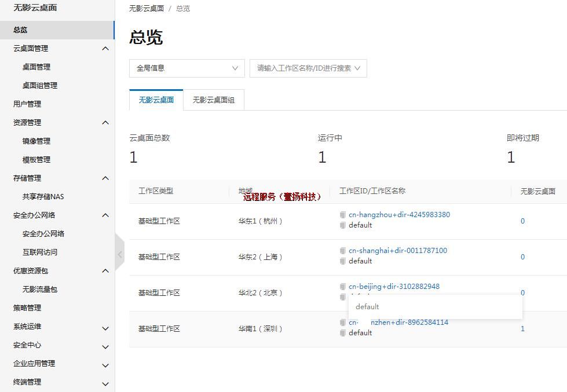Switch to the 无影云桌面组 tab
Screen dimensions: 567x392
click(214, 100)
